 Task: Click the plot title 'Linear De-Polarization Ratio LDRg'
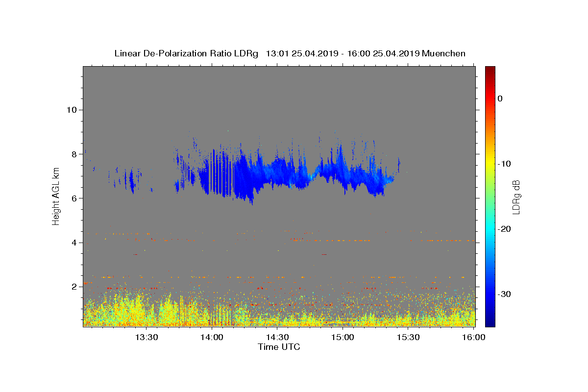pos(186,53)
